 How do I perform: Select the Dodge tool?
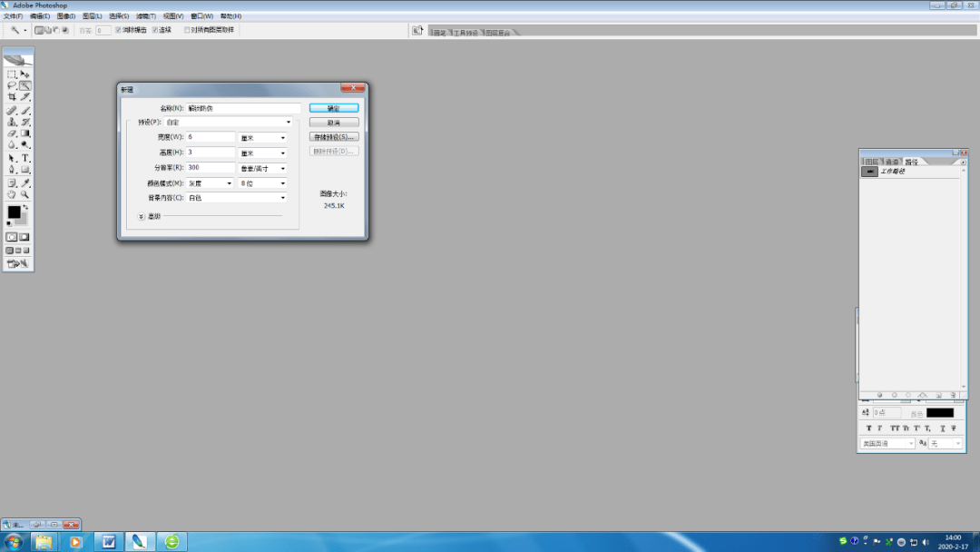(25, 144)
